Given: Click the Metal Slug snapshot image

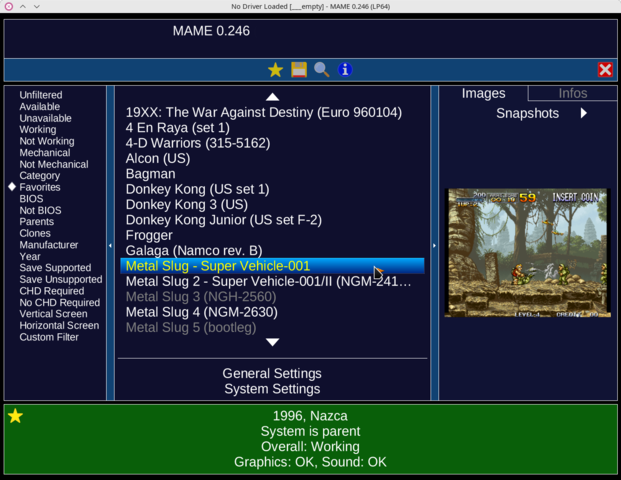Looking at the screenshot, I should 528,253.
